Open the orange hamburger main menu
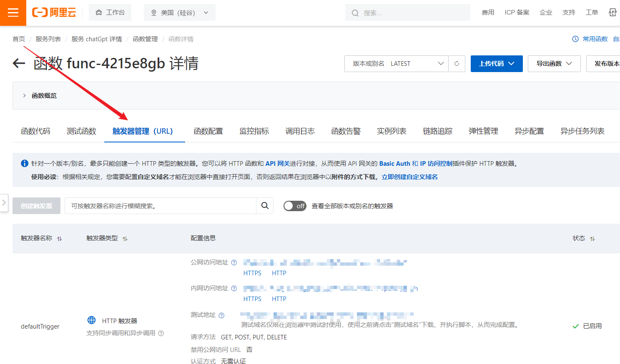 click(13, 12)
